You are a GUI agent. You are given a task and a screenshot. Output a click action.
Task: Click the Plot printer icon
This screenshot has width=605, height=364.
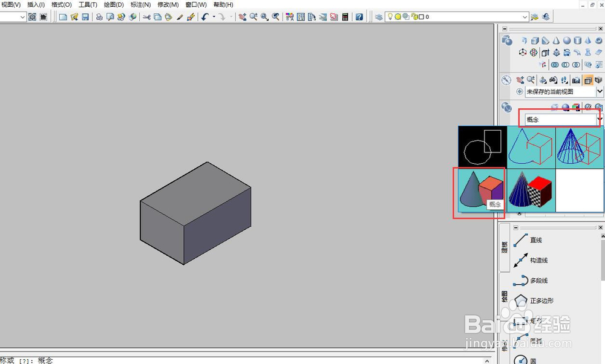[x=99, y=17]
